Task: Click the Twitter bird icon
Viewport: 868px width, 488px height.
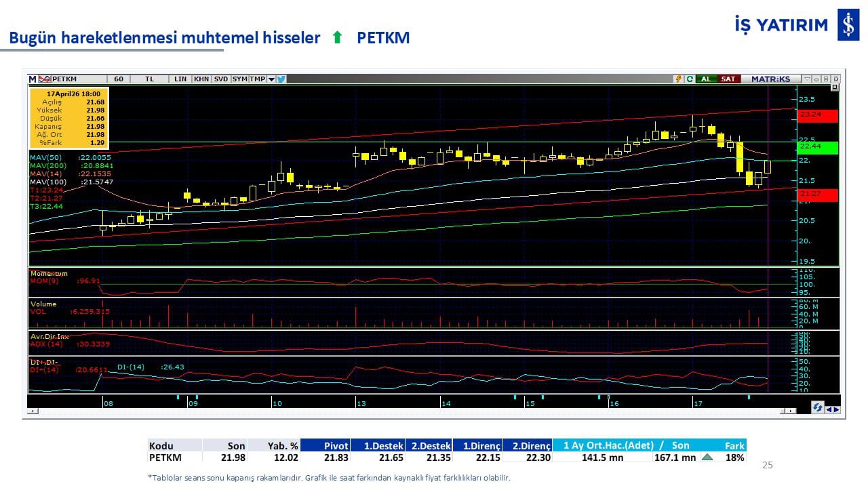Action: [281, 79]
